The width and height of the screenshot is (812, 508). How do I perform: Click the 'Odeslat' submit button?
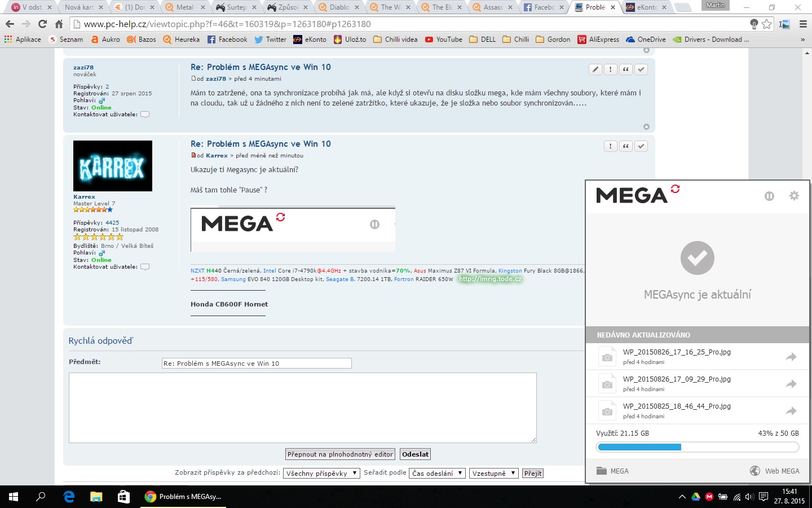(416, 454)
